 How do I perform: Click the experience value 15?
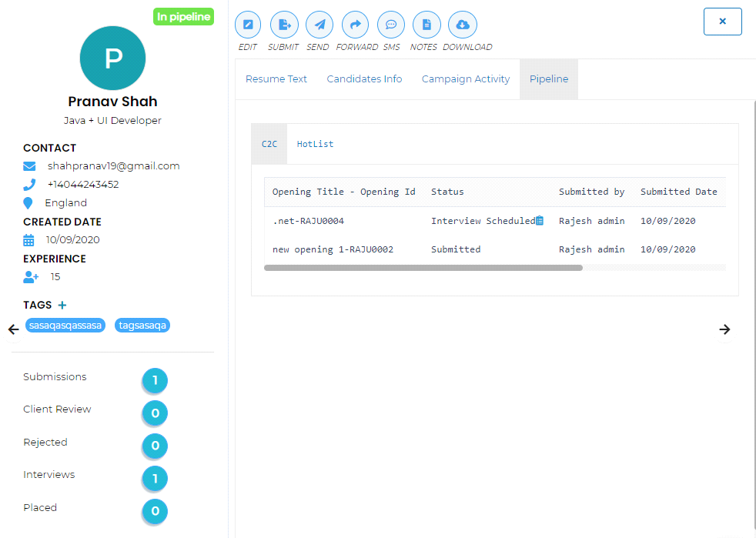[x=55, y=277]
